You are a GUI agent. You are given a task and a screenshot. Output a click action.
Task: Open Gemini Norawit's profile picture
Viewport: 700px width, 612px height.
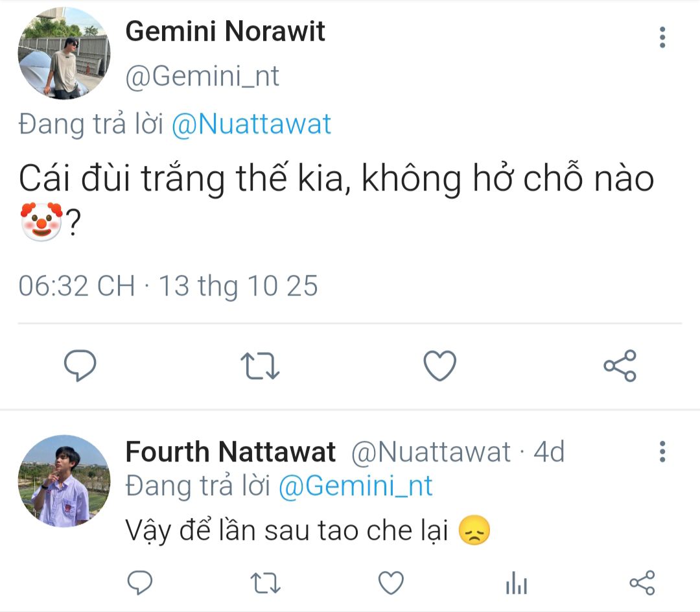click(64, 54)
